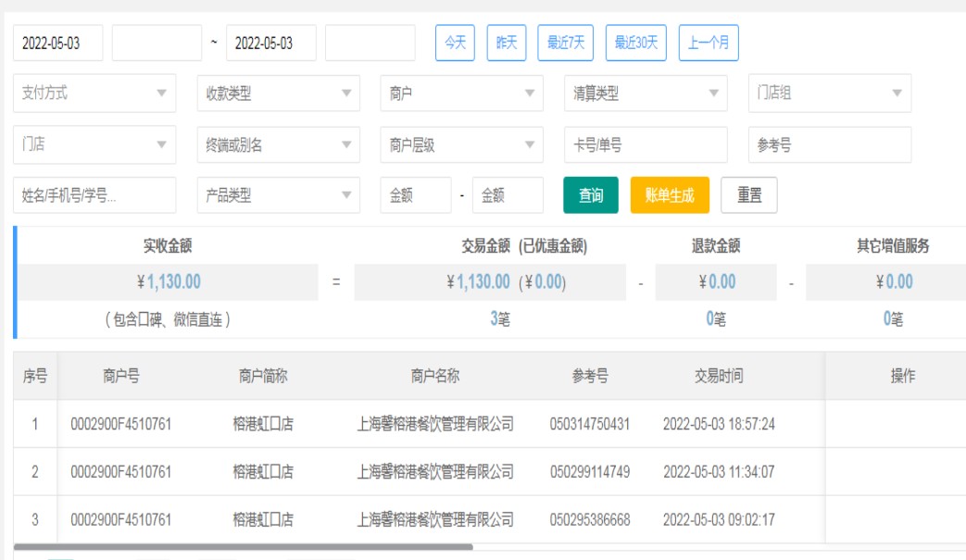Click the green 查询 search button
Viewport: 966px width, 560px height.
coord(591,195)
